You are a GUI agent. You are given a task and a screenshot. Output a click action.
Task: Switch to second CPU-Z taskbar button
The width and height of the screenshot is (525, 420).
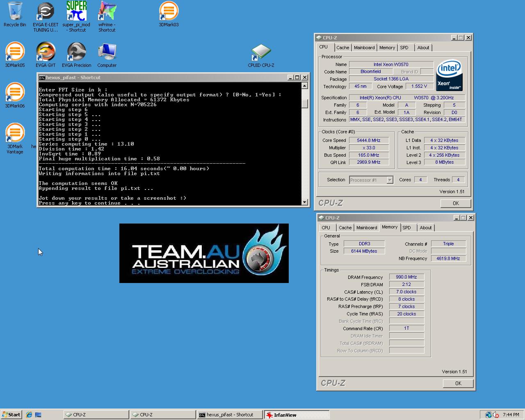tap(162, 415)
